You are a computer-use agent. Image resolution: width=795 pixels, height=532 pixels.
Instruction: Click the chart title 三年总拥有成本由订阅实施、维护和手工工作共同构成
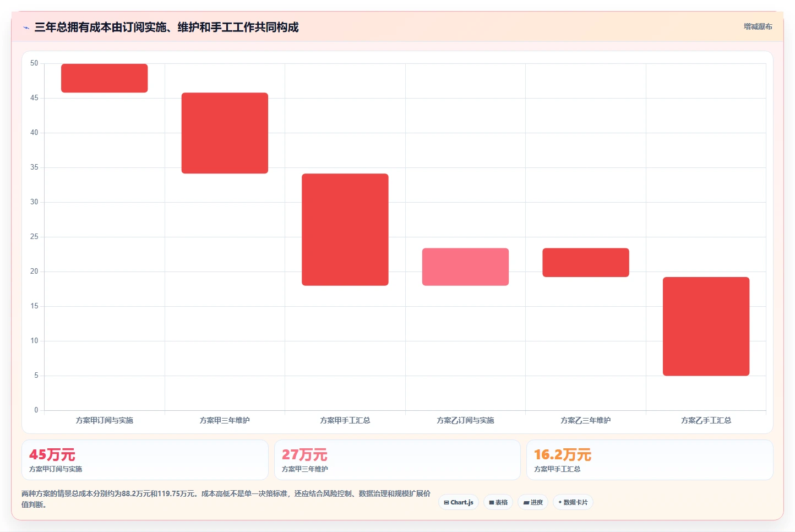(x=166, y=27)
